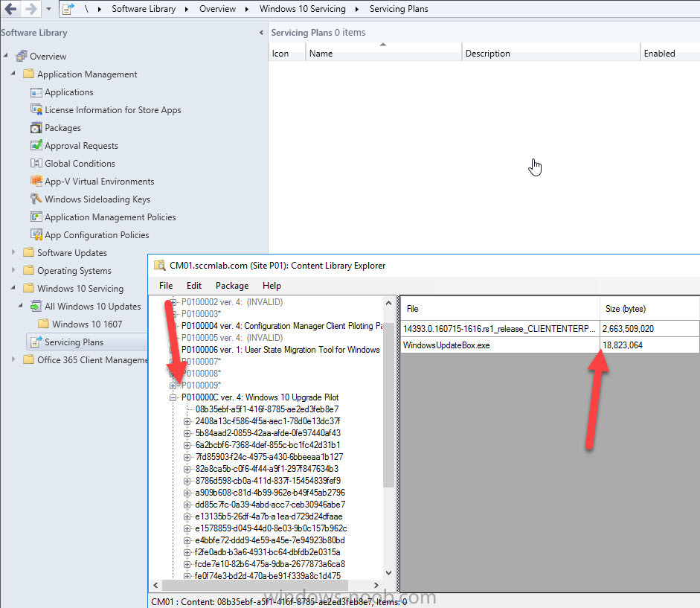Open the Edit menu in Content Library Explorer

tap(193, 286)
